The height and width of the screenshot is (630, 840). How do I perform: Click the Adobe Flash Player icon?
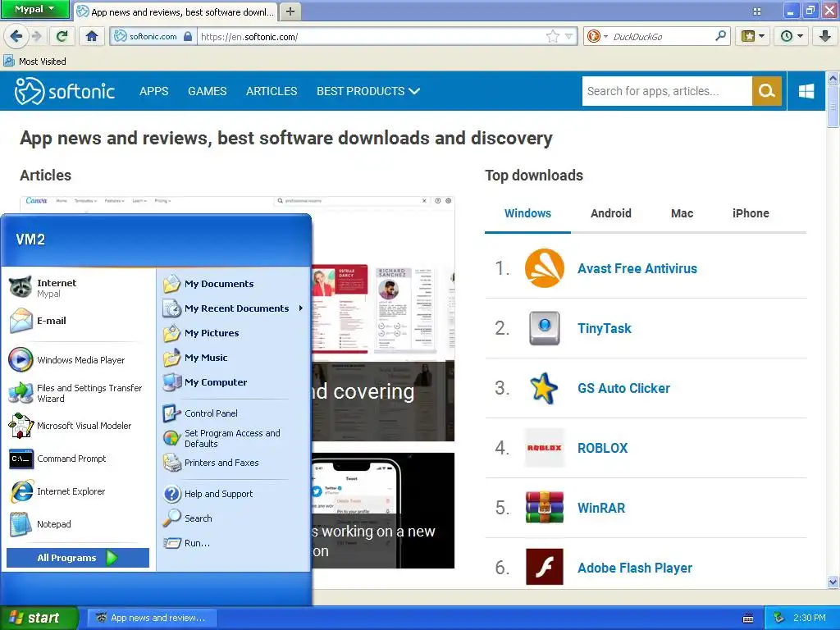[x=545, y=567]
